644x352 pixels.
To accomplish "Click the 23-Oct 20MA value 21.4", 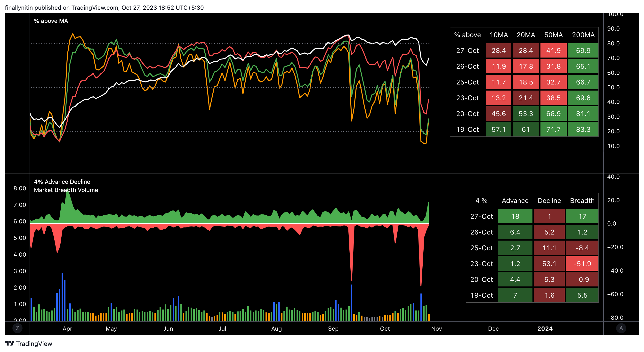I will pos(526,98).
